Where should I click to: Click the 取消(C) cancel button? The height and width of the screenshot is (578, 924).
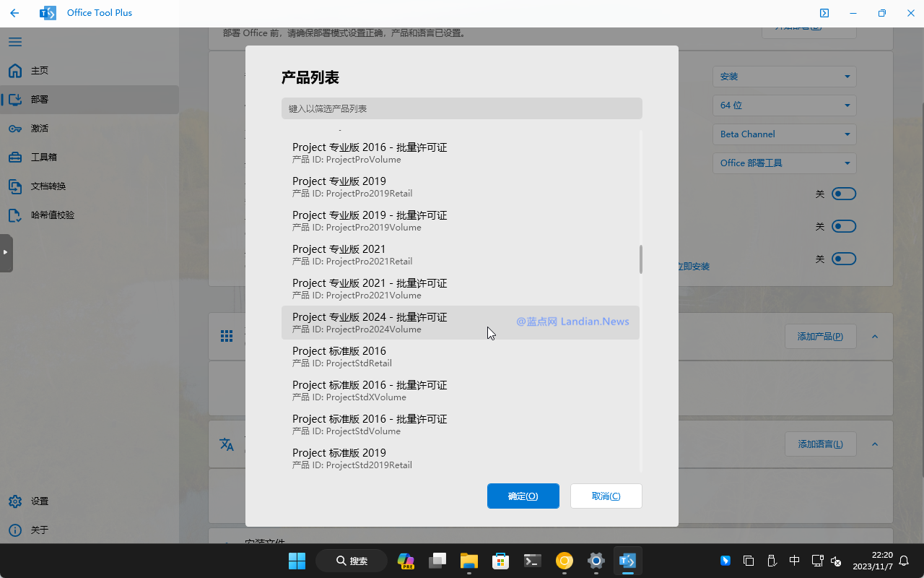click(606, 496)
